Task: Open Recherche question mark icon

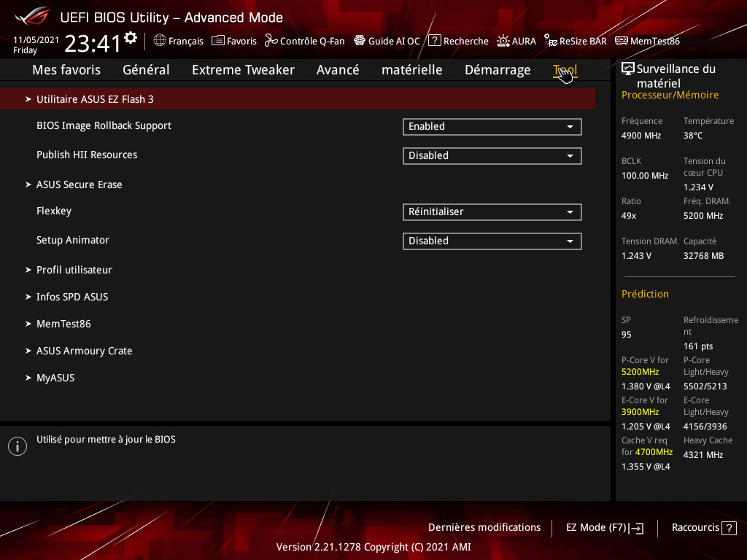Action: (435, 41)
